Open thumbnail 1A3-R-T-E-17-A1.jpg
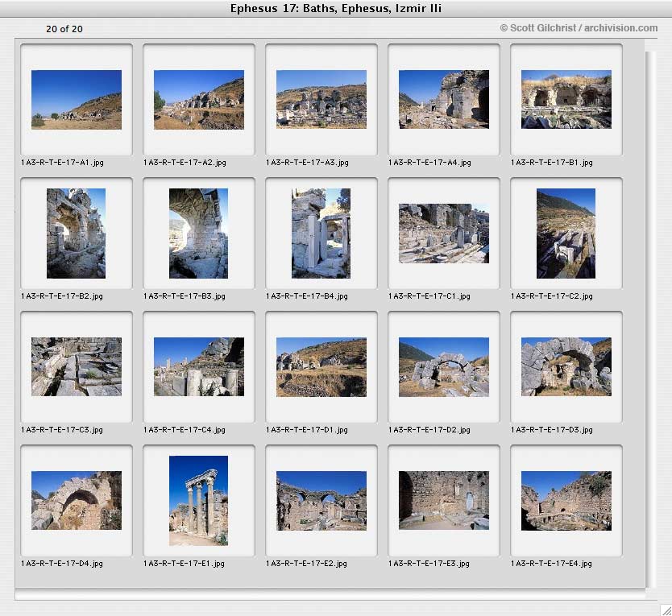This screenshot has height=616, width=672. point(77,100)
